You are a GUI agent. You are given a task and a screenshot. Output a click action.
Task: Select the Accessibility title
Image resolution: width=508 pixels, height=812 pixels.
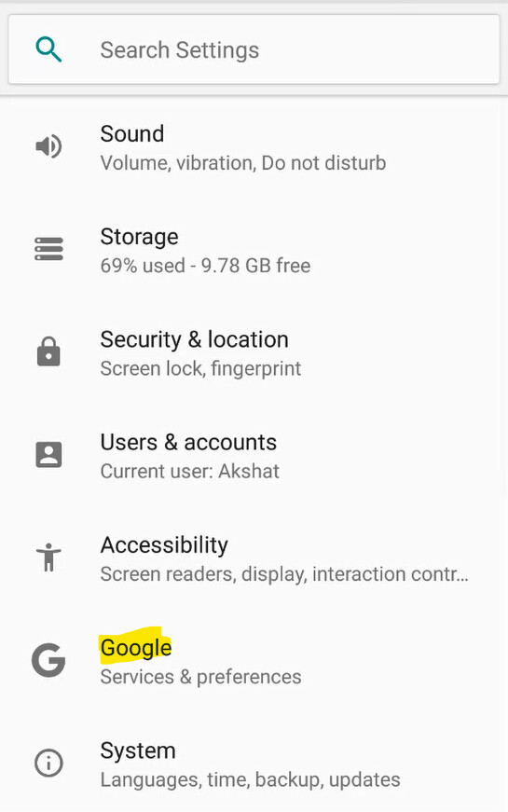coord(164,545)
